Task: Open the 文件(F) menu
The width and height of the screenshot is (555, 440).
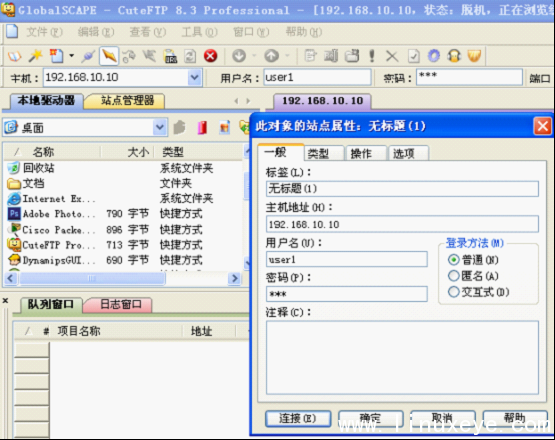Action: (x=44, y=32)
